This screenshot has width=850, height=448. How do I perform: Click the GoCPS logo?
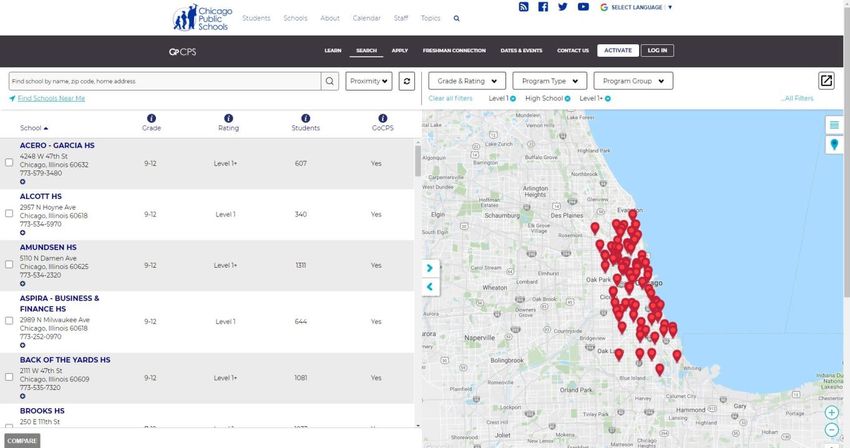[183, 52]
